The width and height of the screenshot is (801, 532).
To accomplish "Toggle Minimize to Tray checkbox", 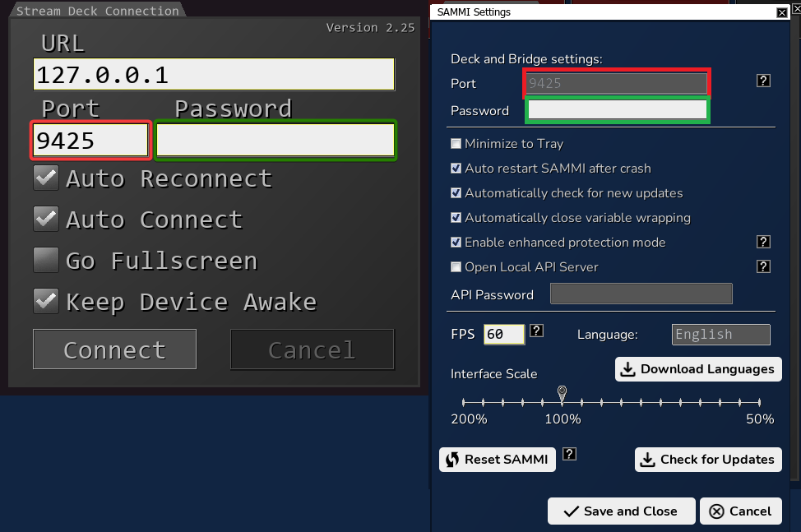I will [456, 144].
